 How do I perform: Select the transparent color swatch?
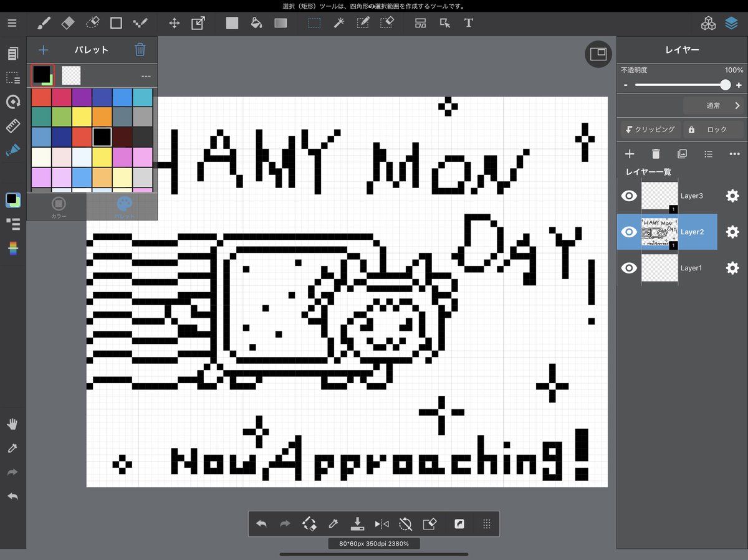(72, 76)
